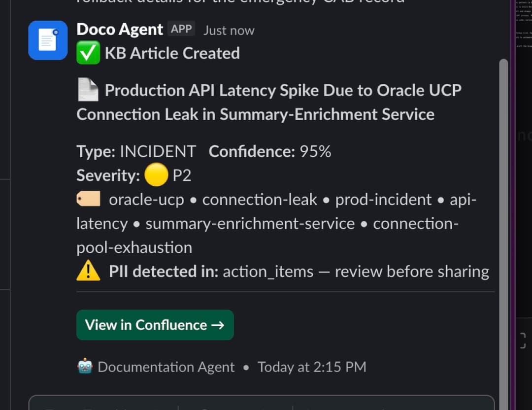Select the 'KB Article Created' heading text
This screenshot has height=410, width=532.
point(172,53)
